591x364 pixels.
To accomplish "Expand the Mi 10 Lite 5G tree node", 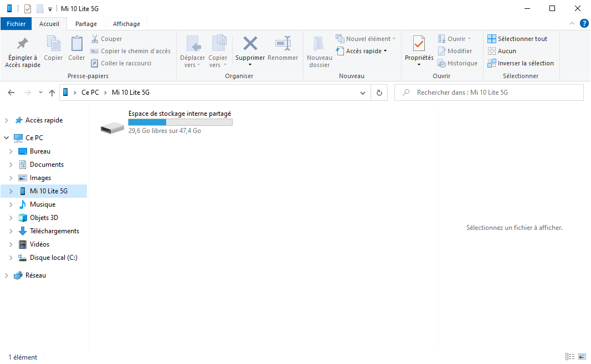I will 11,191.
